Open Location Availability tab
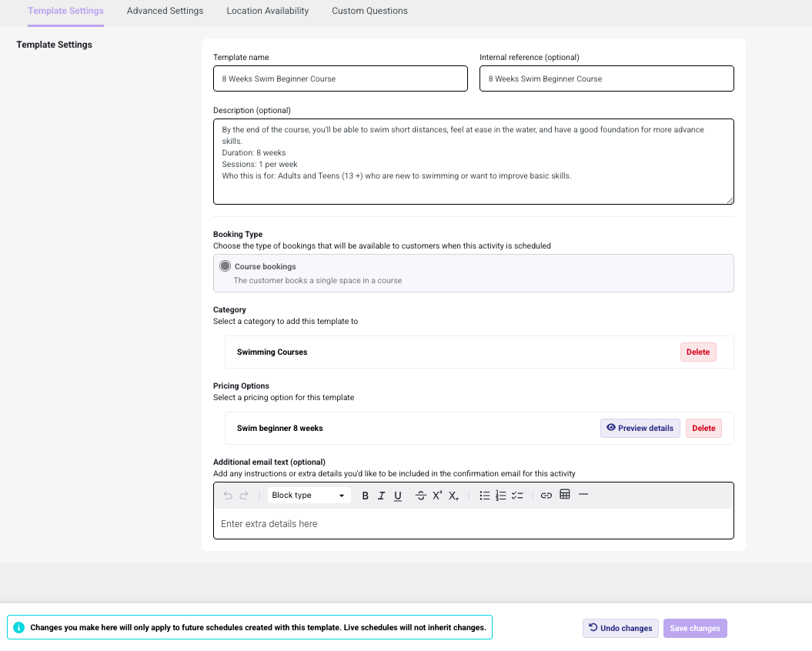This screenshot has height=651, width=812. click(x=268, y=11)
